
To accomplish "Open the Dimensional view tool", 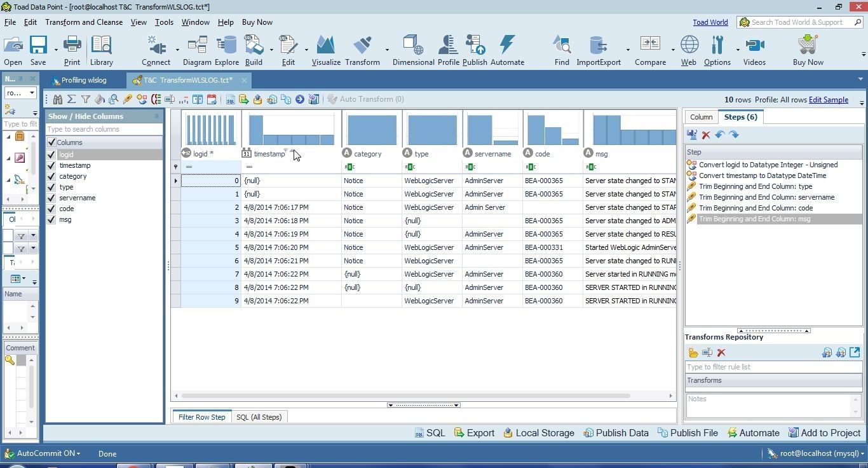I will pos(413,51).
